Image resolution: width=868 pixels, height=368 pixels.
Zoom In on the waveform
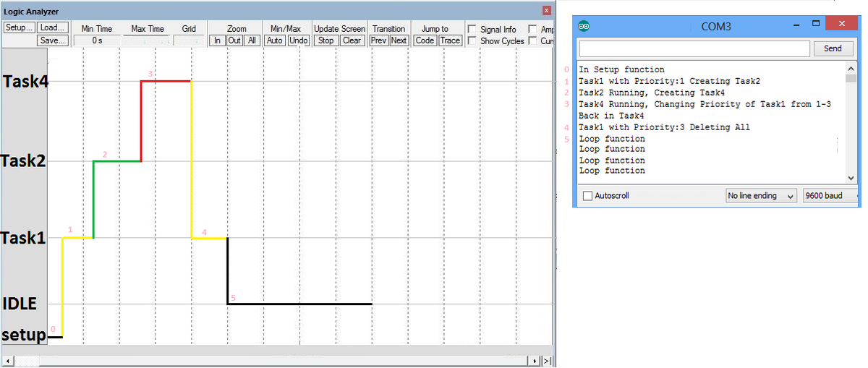(x=217, y=40)
